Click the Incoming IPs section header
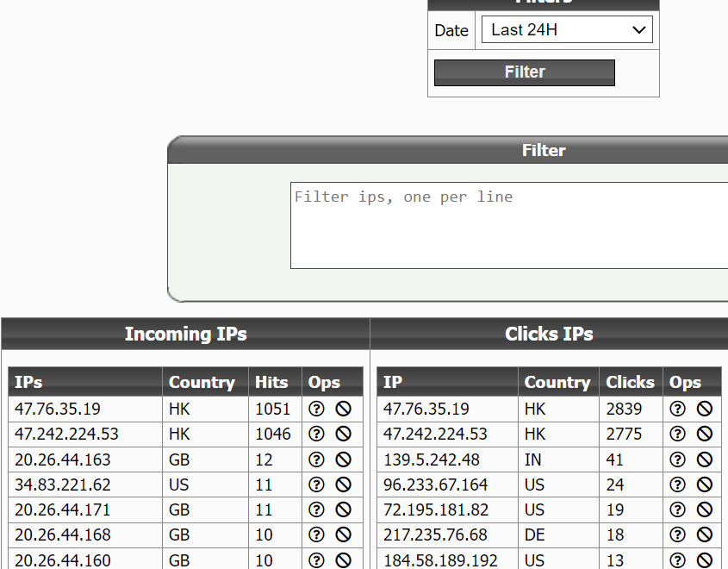Viewport: 728px width, 569px height. click(x=186, y=334)
